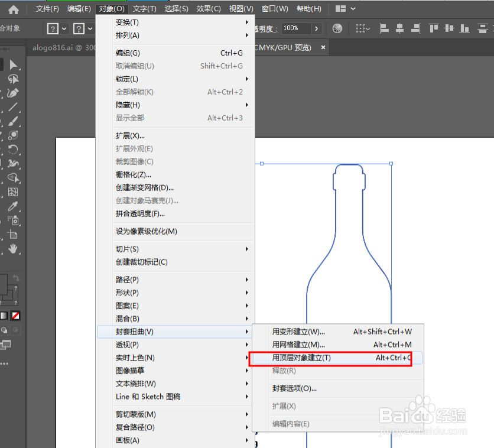This screenshot has height=448, width=494.
Task: Select the Eyedropper tool
Action: [x=13, y=206]
